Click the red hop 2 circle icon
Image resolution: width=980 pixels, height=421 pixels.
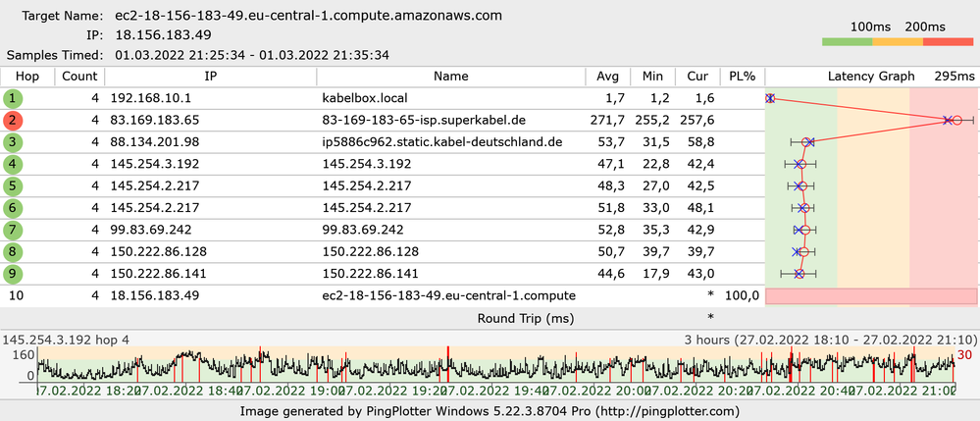click(12, 120)
